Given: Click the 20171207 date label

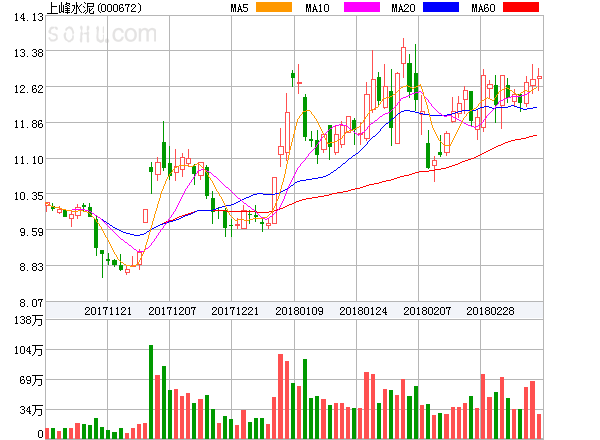Looking at the screenshot, I should pos(172,311).
